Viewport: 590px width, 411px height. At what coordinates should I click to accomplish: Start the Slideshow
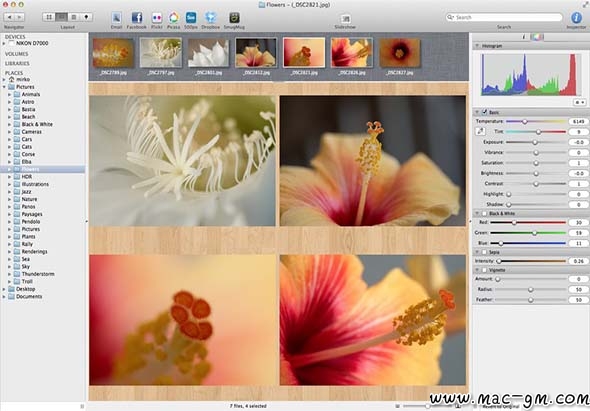coord(345,19)
